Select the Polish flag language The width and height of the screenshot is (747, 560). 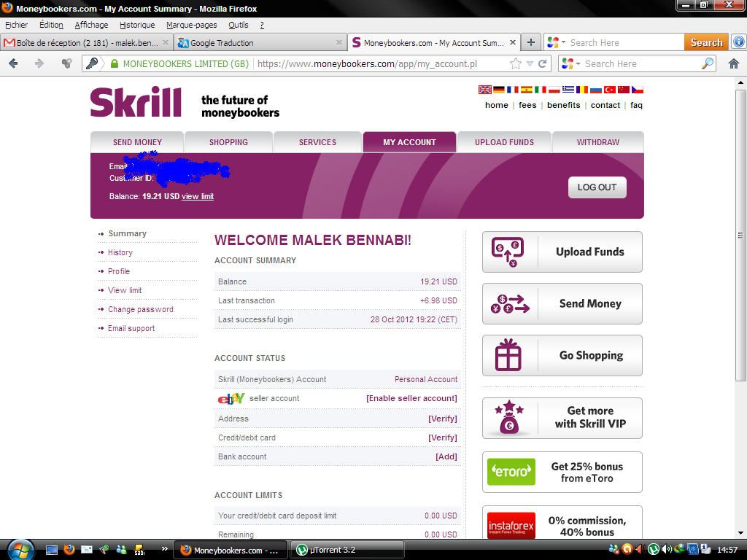coord(554,90)
